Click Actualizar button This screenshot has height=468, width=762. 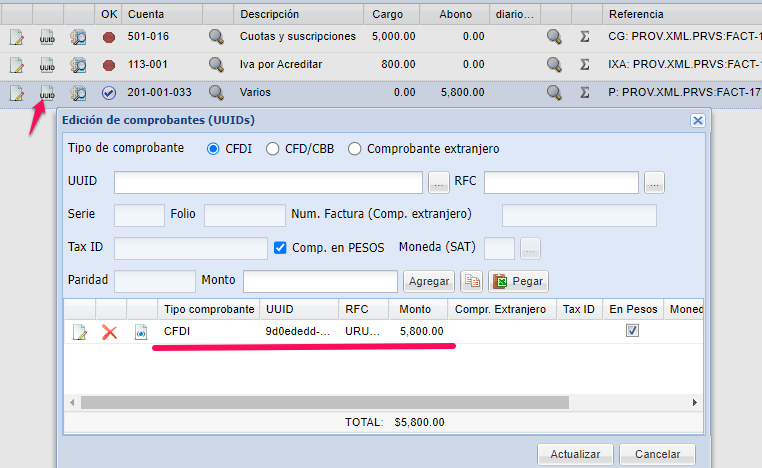point(575,454)
